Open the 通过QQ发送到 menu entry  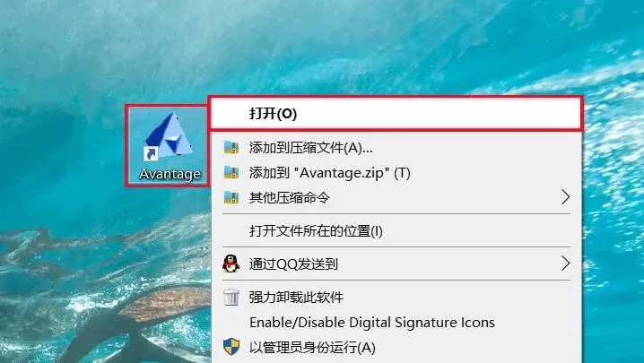(x=396, y=264)
